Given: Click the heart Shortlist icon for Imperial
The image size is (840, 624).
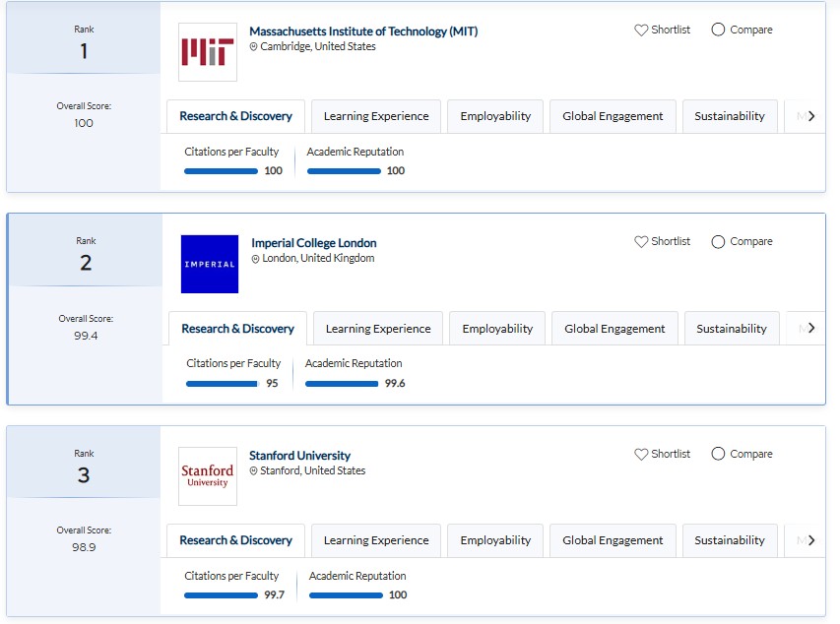Looking at the screenshot, I should pyautogui.click(x=641, y=241).
